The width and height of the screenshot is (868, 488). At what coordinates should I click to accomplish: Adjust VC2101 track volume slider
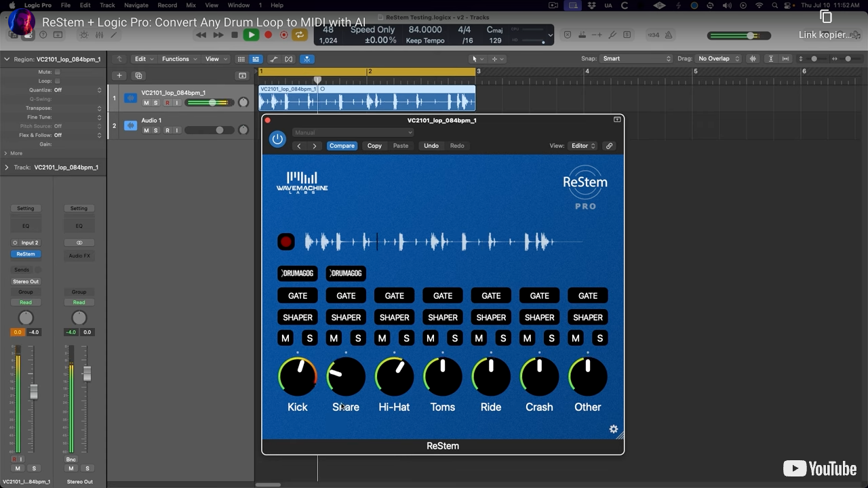210,102
